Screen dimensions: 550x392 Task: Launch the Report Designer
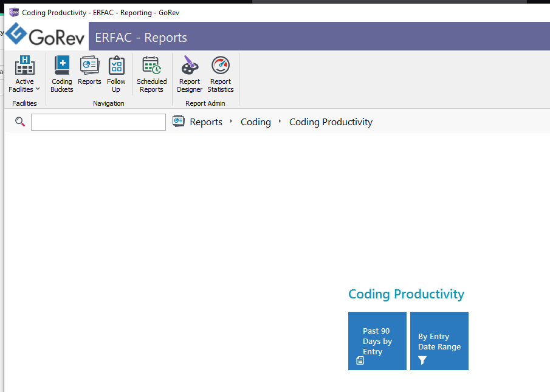point(190,74)
